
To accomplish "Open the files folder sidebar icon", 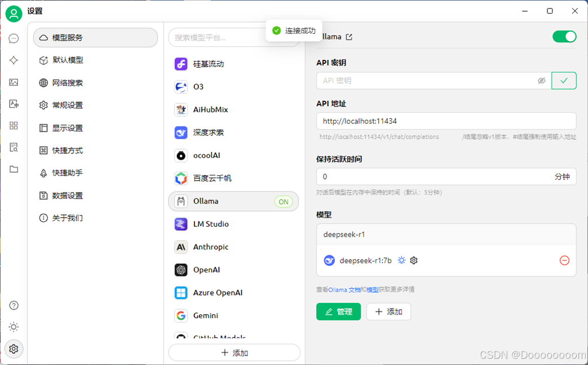I will click(x=14, y=169).
